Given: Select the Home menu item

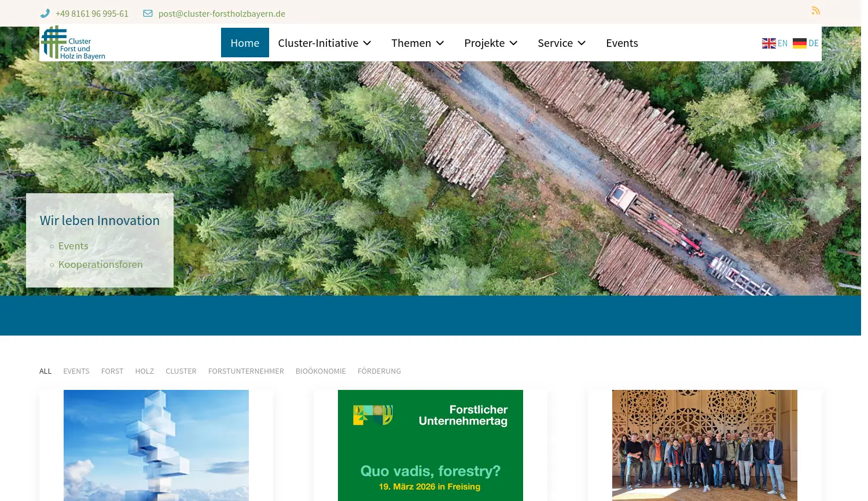Looking at the screenshot, I should pos(245,42).
